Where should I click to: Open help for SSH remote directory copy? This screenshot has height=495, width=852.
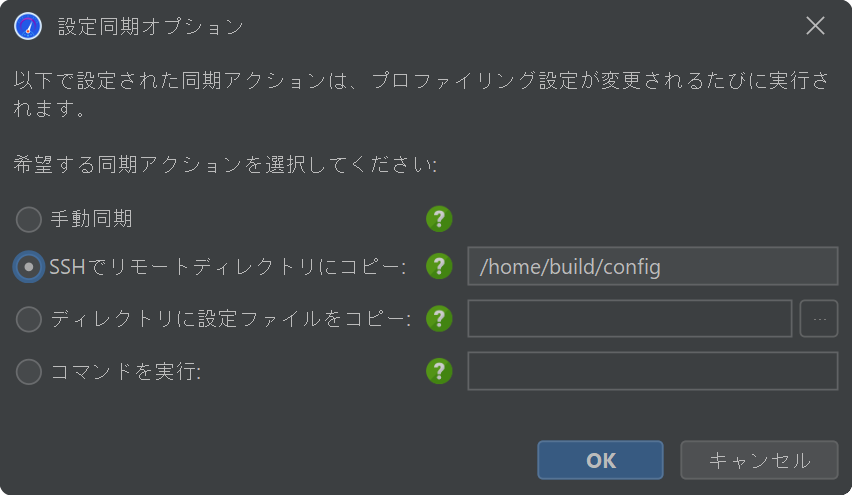439,266
